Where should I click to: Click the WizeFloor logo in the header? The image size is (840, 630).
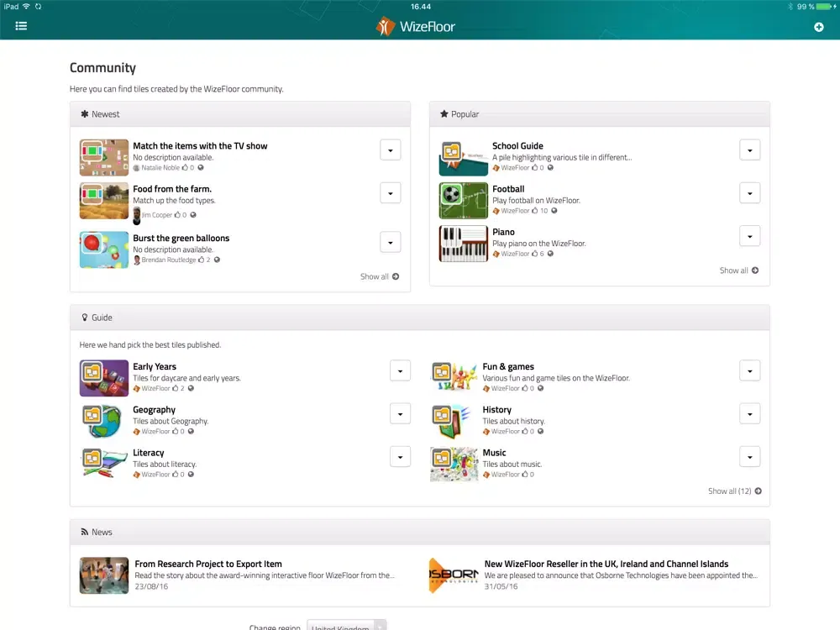click(416, 26)
